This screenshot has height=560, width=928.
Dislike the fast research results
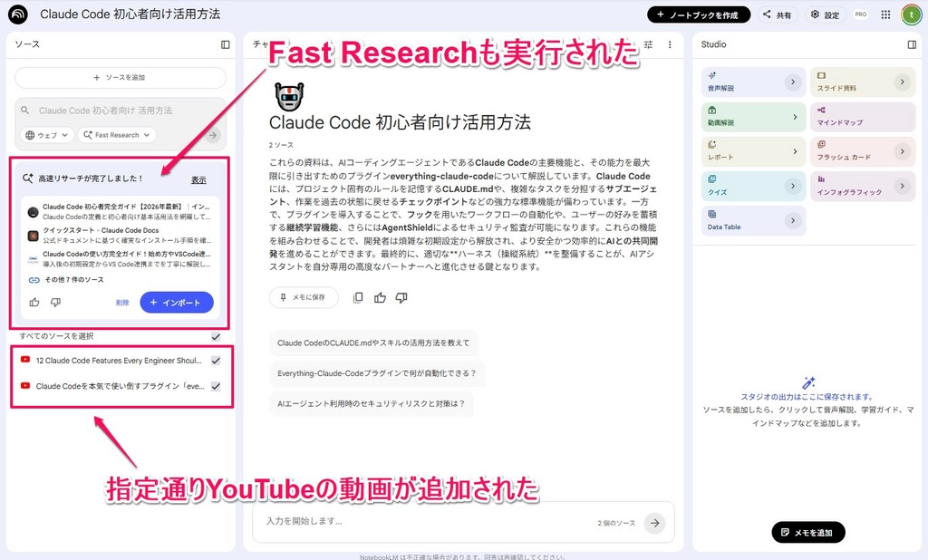(55, 303)
